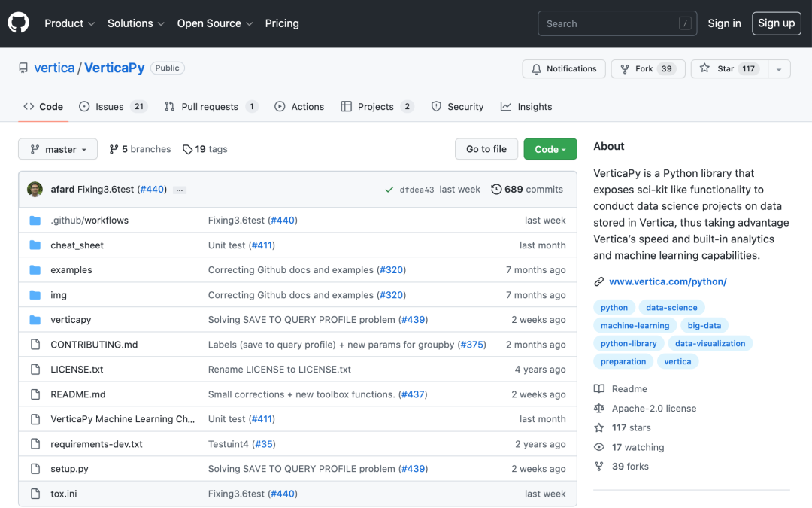The width and height of the screenshot is (812, 508).
Task: Click the file icon for README.md
Action: point(35,394)
